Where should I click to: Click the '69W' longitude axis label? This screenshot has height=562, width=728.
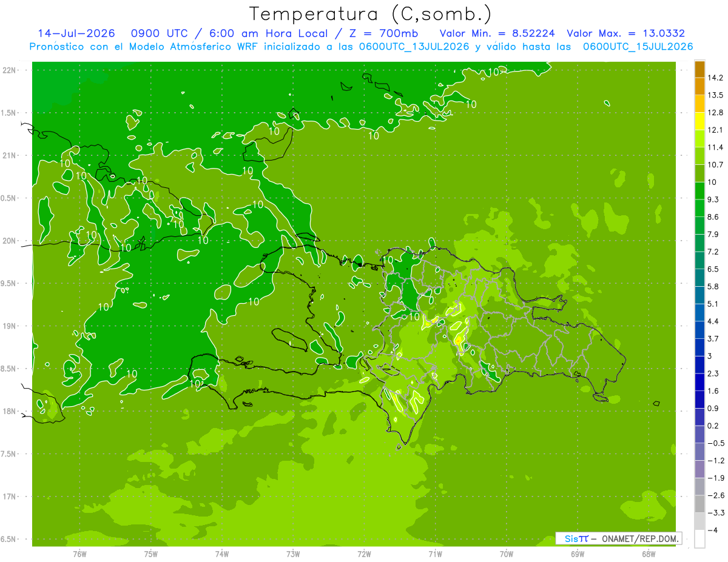(x=578, y=554)
